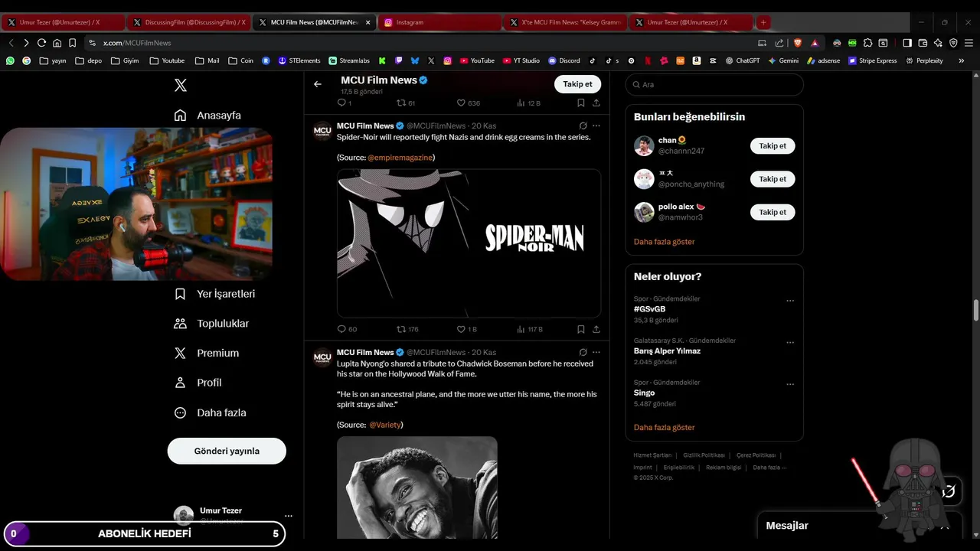
Task: Follow pollo alex with Takip et
Action: 773,212
